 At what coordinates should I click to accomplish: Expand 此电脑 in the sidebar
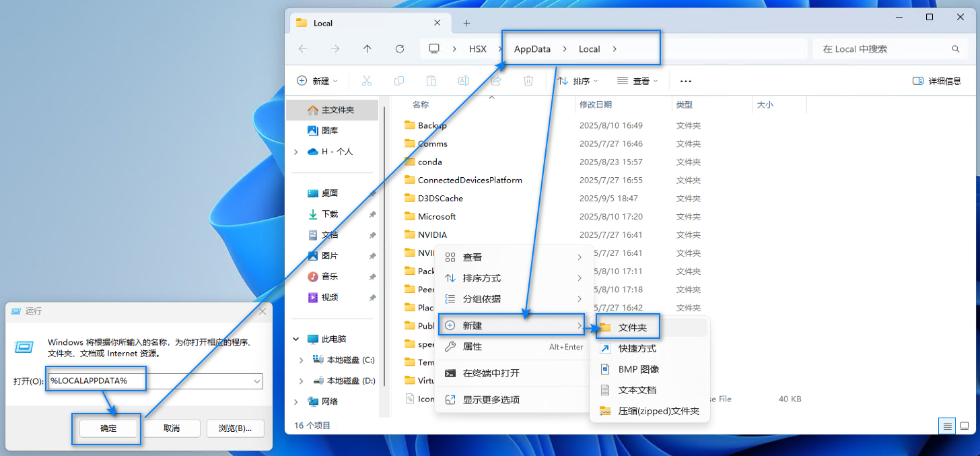pos(295,339)
